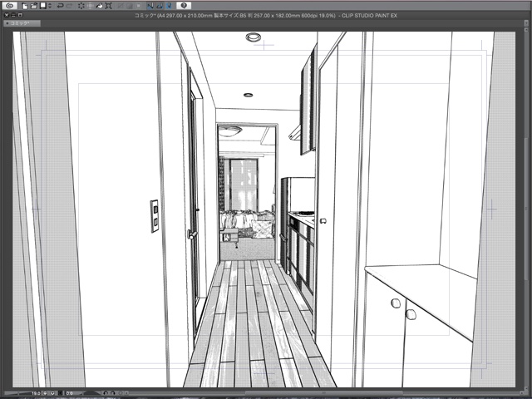The width and height of the screenshot is (532, 399).
Task: Save the current document
Action: click(x=42, y=6)
